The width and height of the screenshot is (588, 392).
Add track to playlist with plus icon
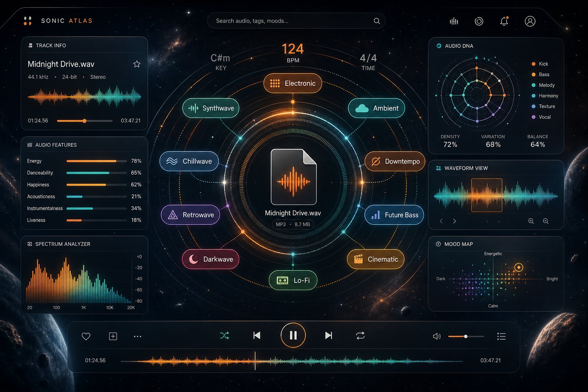(113, 336)
